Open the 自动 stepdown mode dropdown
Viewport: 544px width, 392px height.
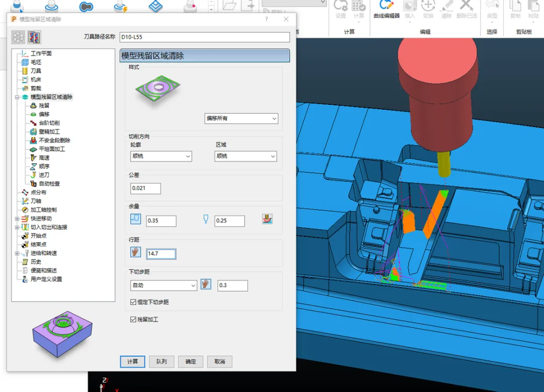[164, 285]
